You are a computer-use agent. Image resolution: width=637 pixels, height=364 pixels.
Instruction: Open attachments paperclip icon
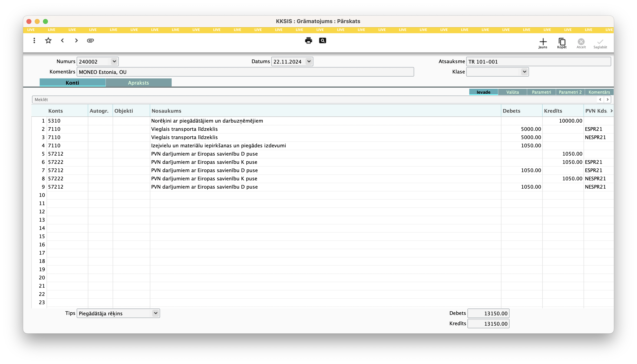click(x=90, y=40)
